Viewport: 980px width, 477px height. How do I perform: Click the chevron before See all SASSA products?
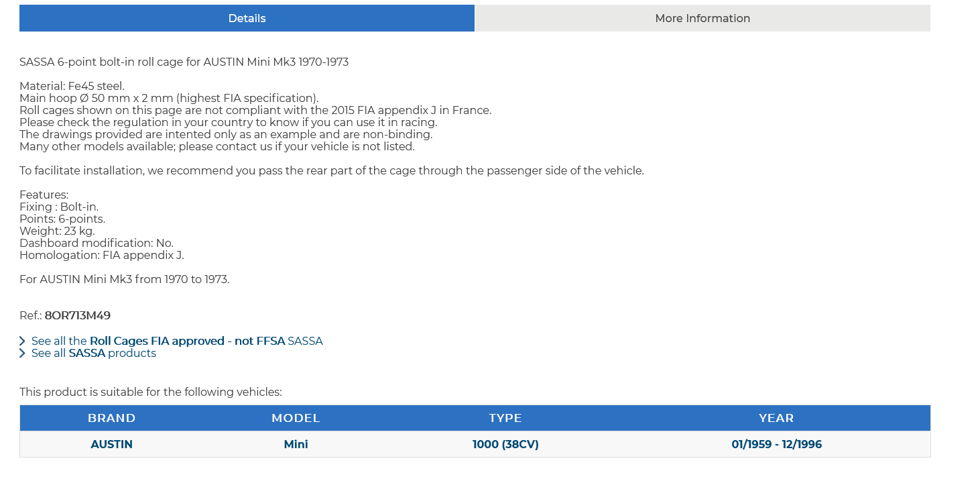point(23,353)
